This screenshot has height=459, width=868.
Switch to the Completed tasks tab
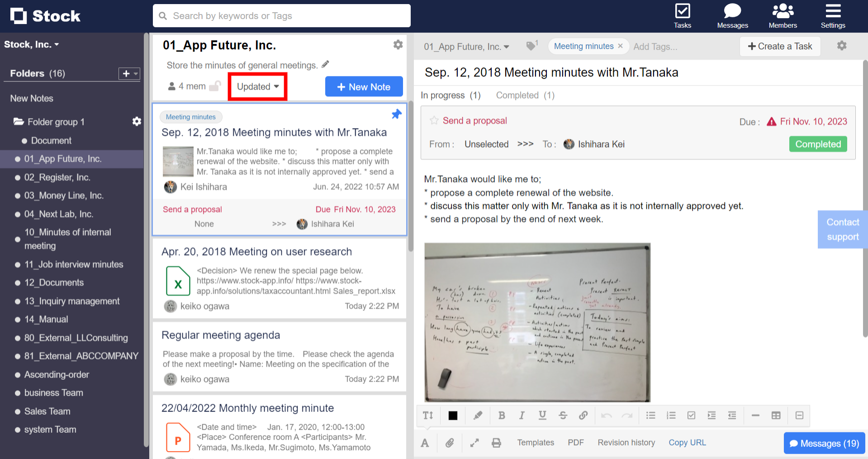[x=525, y=96]
